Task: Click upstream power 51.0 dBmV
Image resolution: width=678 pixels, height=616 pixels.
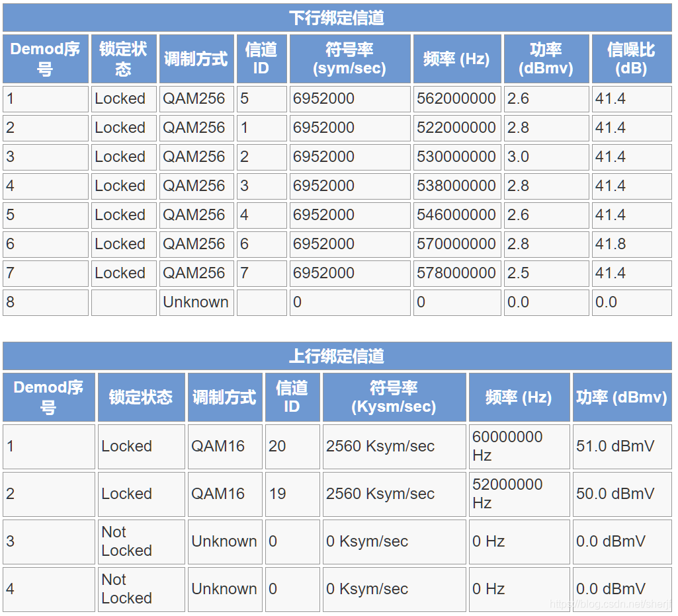Action: pyautogui.click(x=615, y=446)
